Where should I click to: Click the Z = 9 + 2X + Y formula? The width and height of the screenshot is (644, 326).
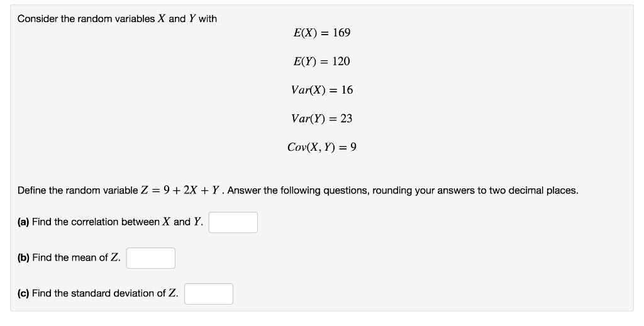pyautogui.click(x=182, y=190)
